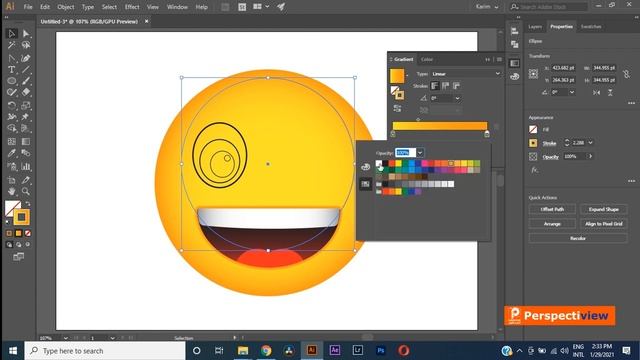Open user account dropdown Karim
The image size is (640, 360).
coord(487,7)
